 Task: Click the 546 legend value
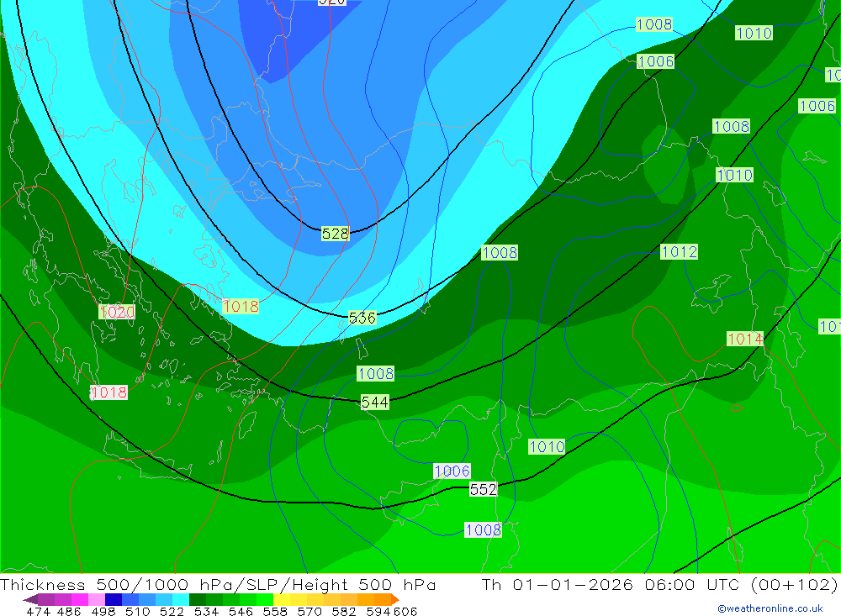point(241,611)
